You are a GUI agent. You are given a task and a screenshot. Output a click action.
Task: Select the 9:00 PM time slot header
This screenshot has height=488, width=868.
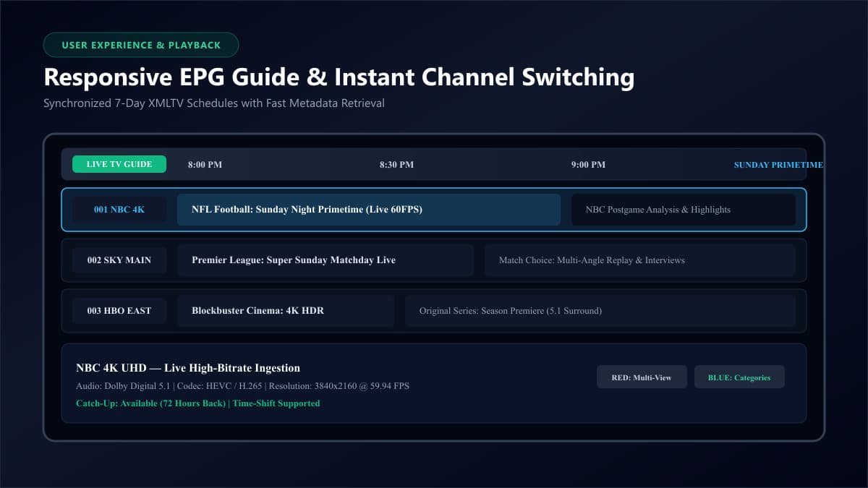click(588, 165)
